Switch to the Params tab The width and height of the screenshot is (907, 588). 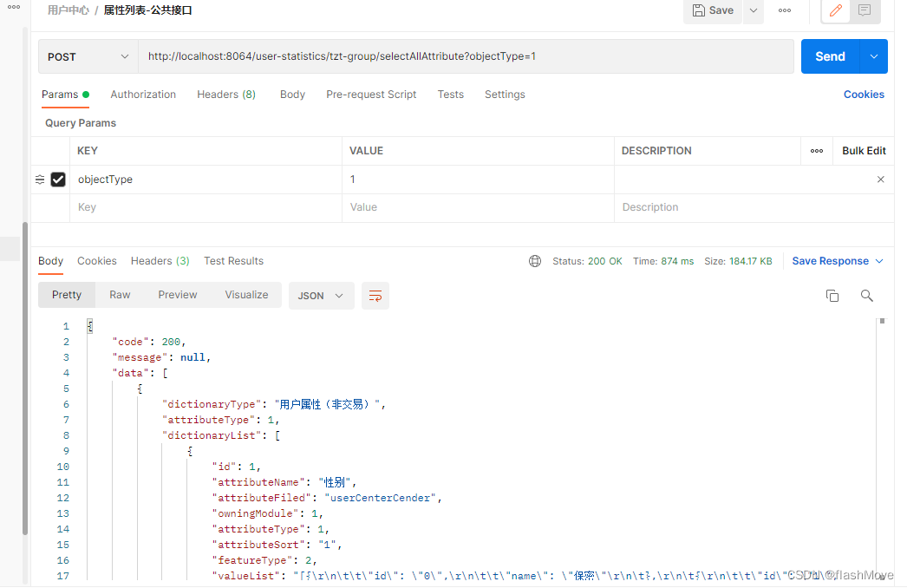coord(65,95)
